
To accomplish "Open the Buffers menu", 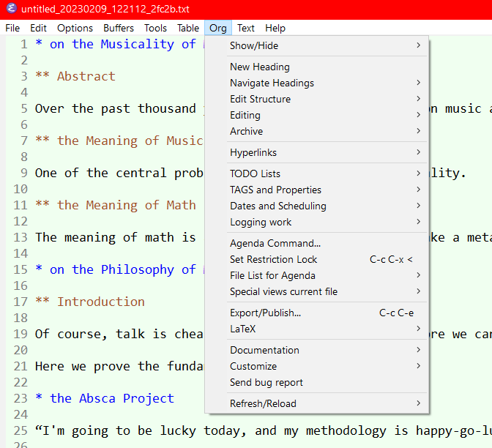I will 119,28.
